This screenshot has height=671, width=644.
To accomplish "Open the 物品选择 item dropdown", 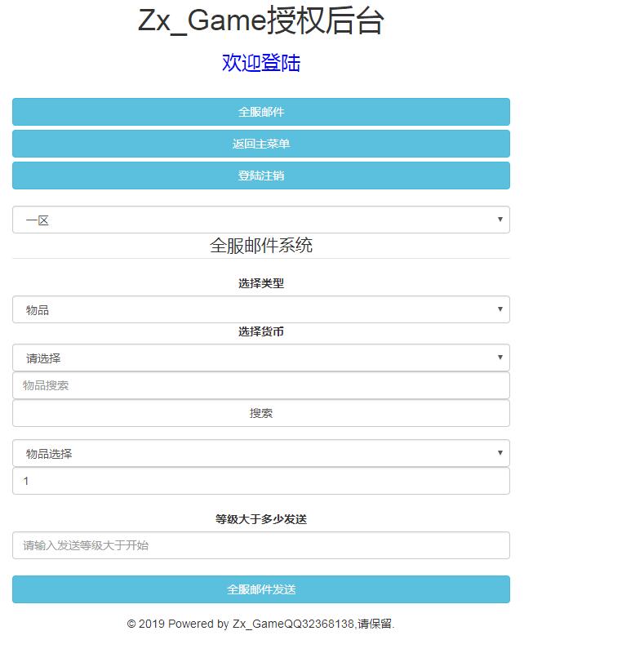I will [x=261, y=453].
